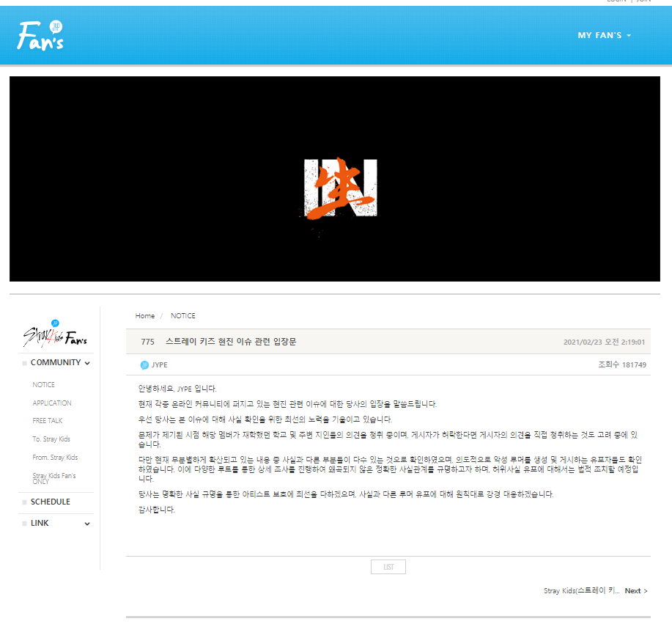Viewport: 672px width, 627px height.
Task: Click the view count 조회수 181749
Action: [x=622, y=365]
